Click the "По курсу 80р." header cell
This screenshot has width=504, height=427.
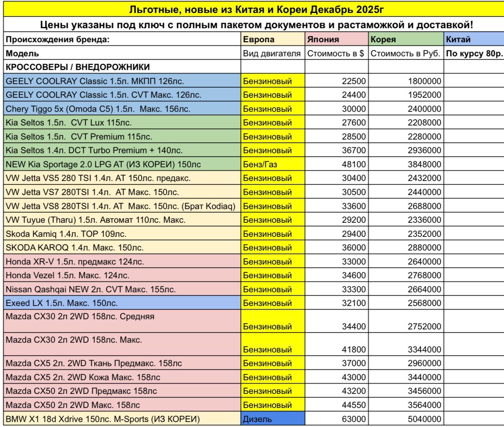[474, 54]
